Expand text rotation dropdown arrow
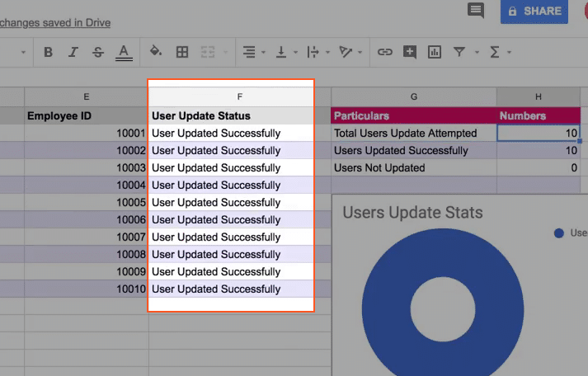Screen dimensions: 588x376 coord(360,52)
